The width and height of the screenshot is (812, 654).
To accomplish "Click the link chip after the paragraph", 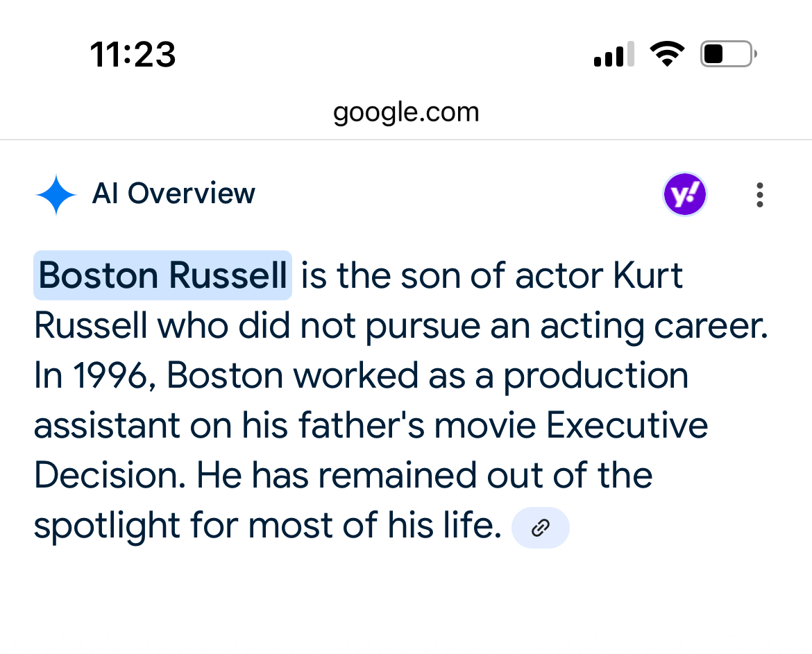I will click(540, 528).
